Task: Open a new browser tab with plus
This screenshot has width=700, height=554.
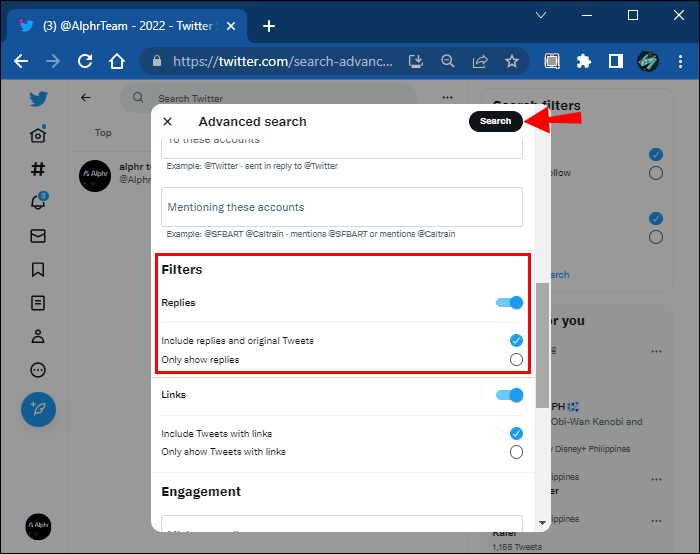Action: click(x=269, y=26)
